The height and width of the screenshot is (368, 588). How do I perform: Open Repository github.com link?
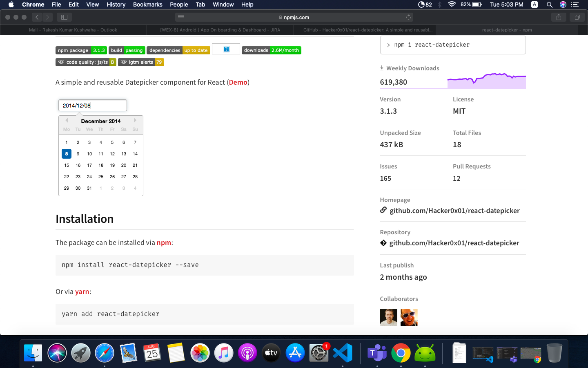click(x=454, y=243)
